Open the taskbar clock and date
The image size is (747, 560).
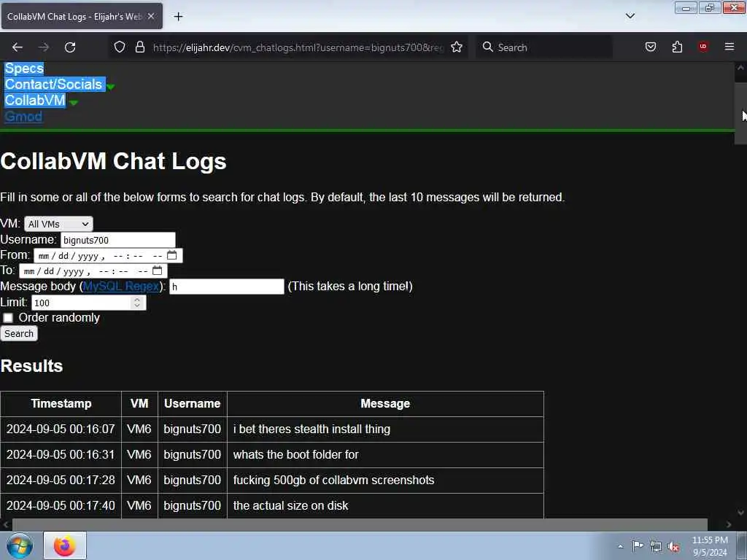(x=710, y=546)
